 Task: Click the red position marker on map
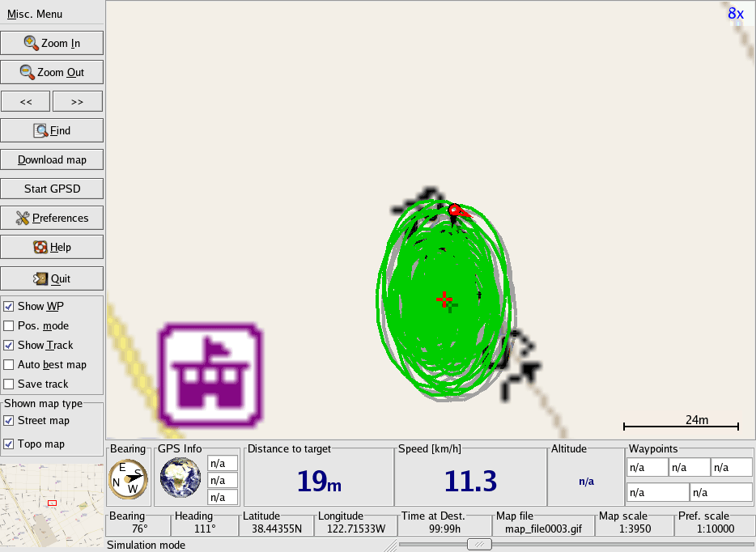tap(455, 210)
